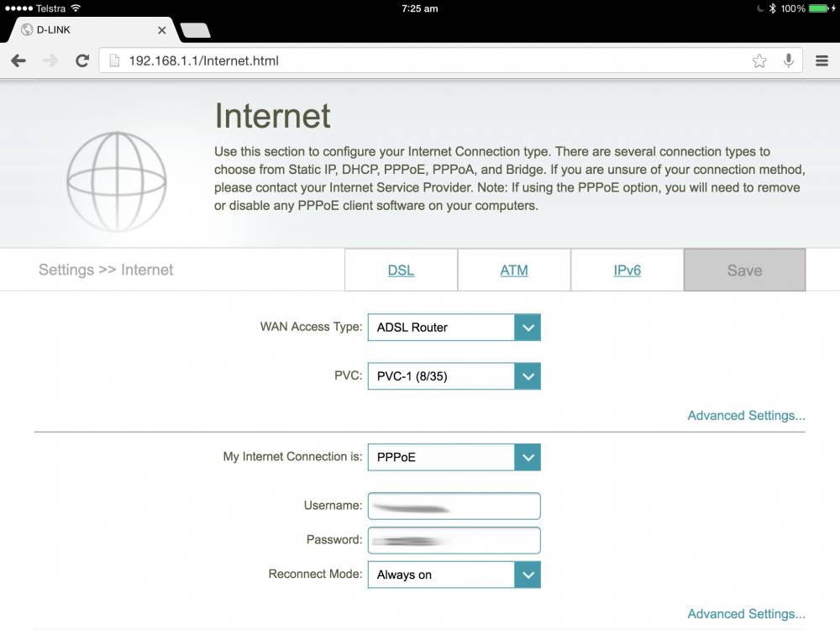
Task: Open the Chrome hamburger menu
Action: (822, 60)
